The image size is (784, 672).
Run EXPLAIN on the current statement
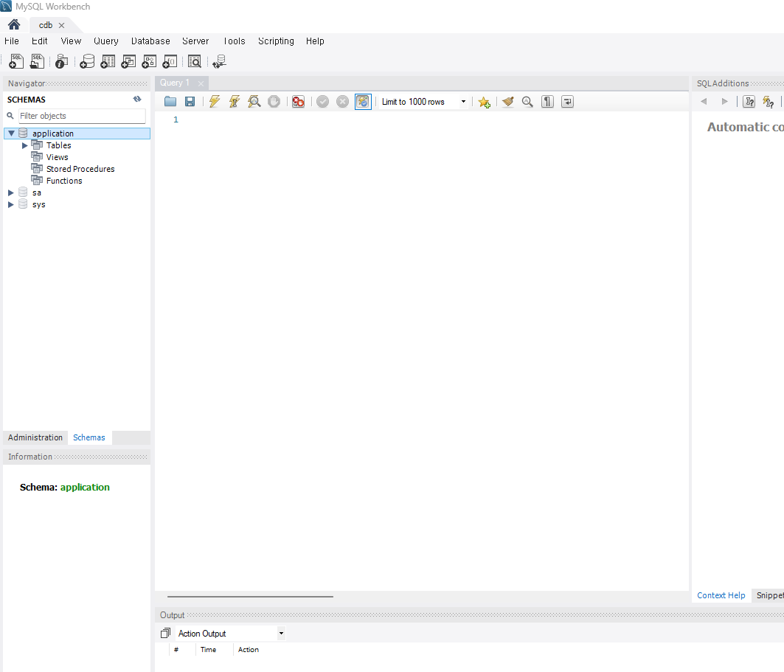(x=254, y=102)
